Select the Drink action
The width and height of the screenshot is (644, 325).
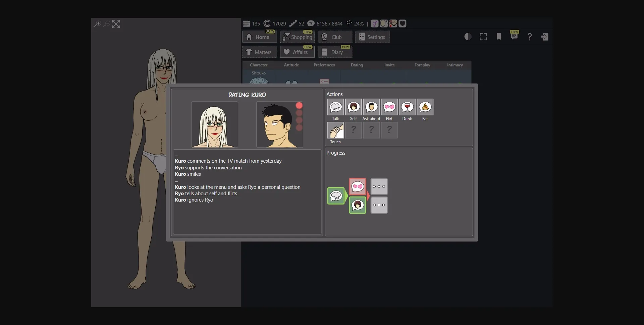tap(407, 107)
